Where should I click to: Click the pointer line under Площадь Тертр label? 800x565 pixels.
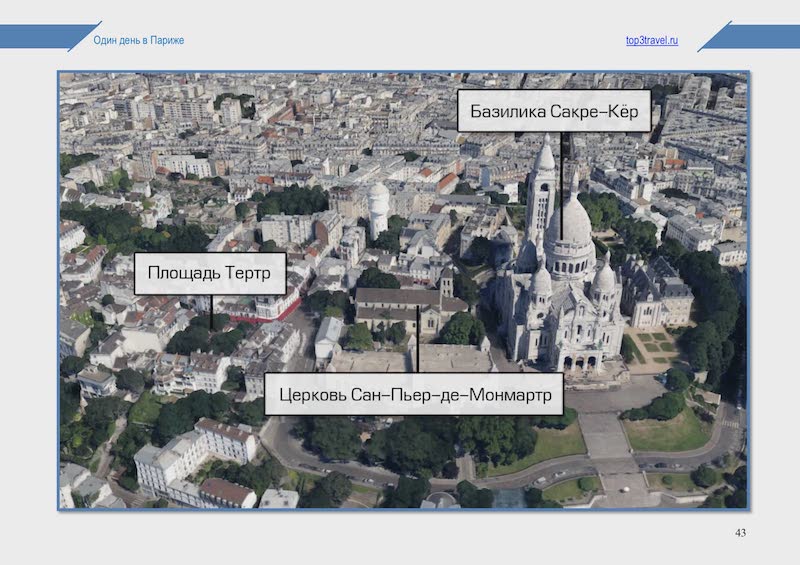[211, 312]
